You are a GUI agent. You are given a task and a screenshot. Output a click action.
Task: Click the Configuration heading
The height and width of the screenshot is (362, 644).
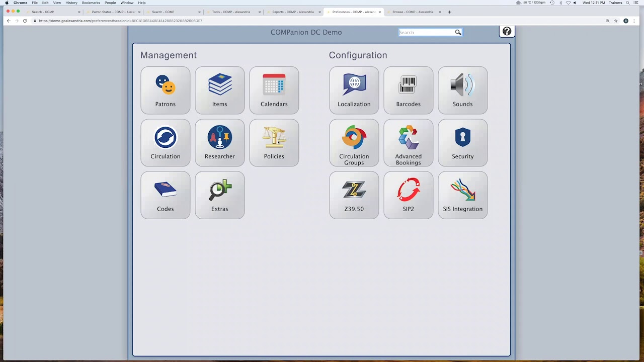click(x=358, y=55)
